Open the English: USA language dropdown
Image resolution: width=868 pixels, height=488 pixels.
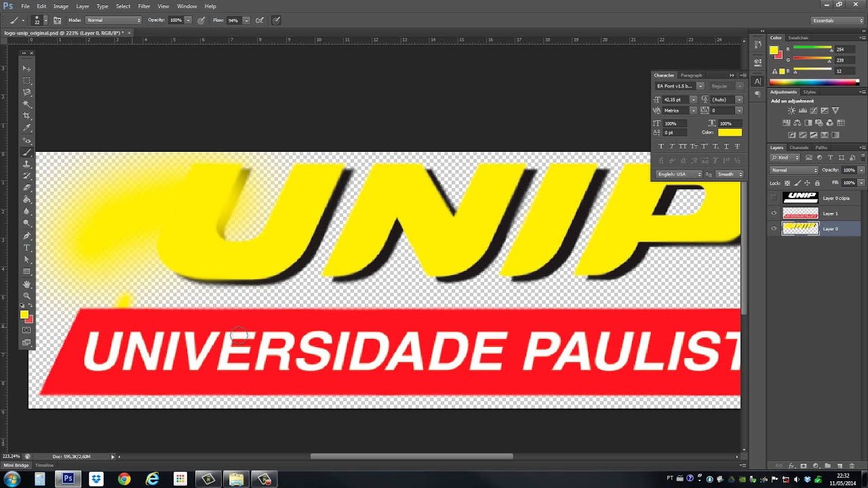[679, 174]
